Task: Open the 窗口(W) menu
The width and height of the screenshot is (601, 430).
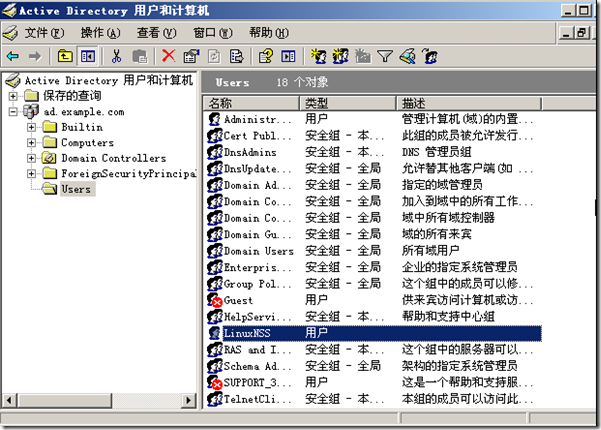Action: 213,33
